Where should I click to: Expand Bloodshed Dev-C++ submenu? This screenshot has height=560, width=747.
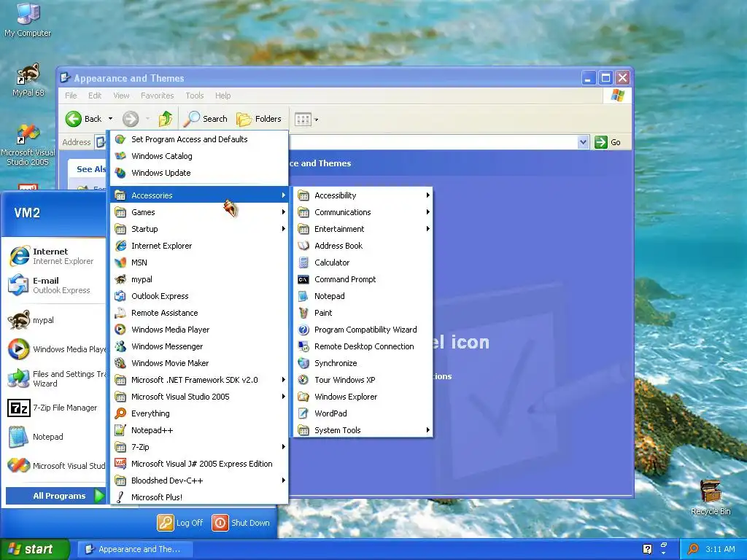(199, 481)
